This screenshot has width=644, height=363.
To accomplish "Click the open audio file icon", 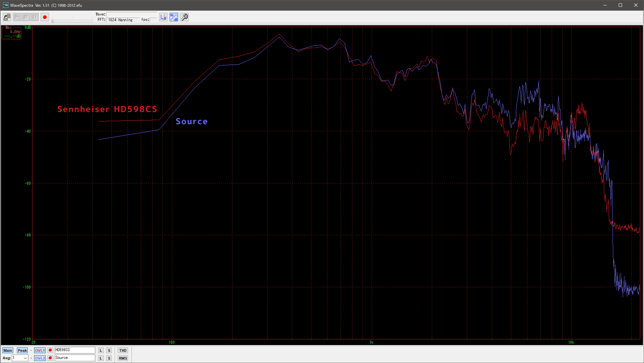I will coord(7,17).
